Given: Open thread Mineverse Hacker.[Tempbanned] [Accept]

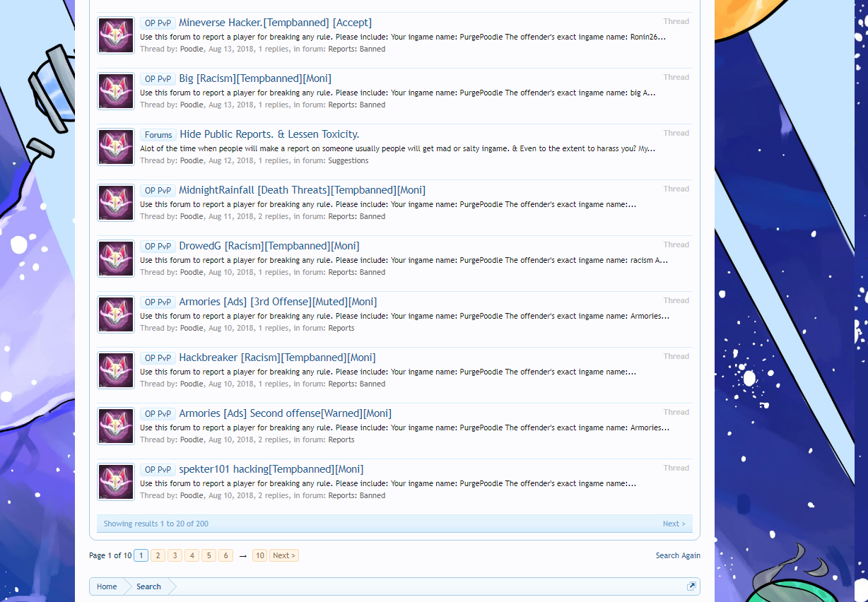Looking at the screenshot, I should pyautogui.click(x=275, y=23).
